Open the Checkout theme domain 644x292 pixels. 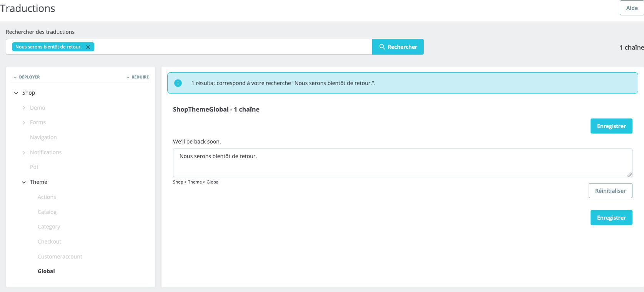pyautogui.click(x=50, y=242)
